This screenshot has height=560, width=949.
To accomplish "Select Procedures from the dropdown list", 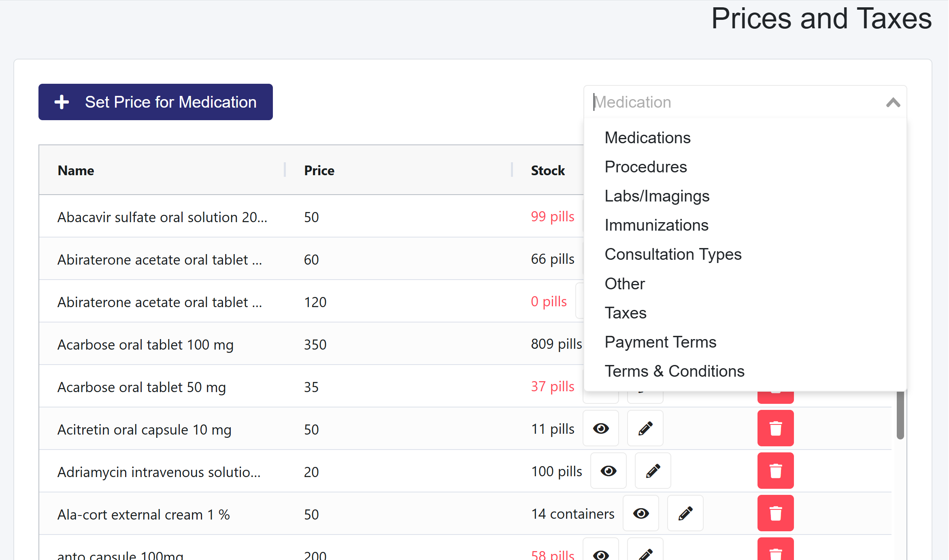I will (645, 167).
